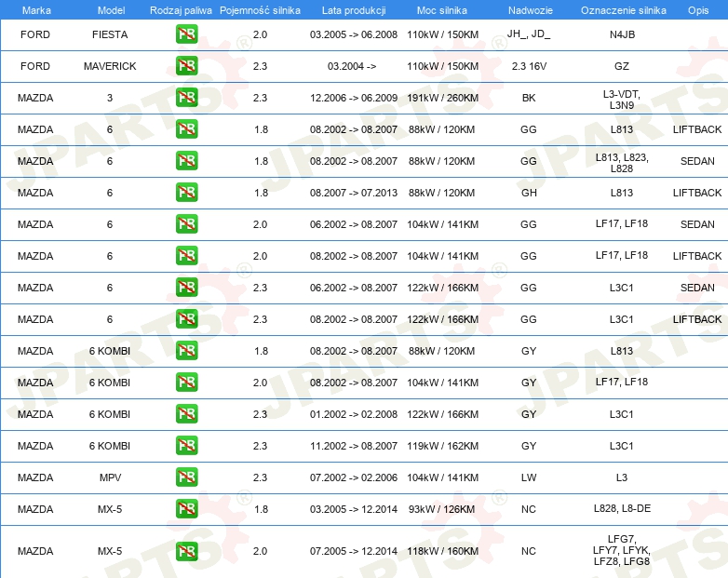Click engine codes L813, L823, L828
This screenshot has width=728, height=578.
[x=622, y=163]
